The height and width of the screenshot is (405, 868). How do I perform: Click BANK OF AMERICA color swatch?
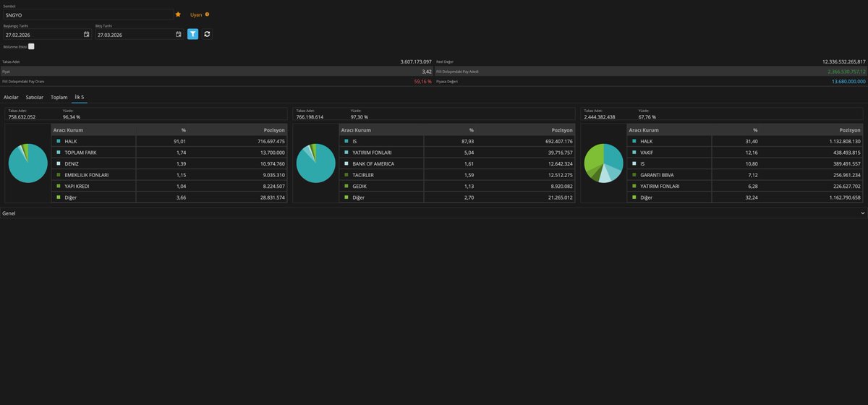[346, 163]
